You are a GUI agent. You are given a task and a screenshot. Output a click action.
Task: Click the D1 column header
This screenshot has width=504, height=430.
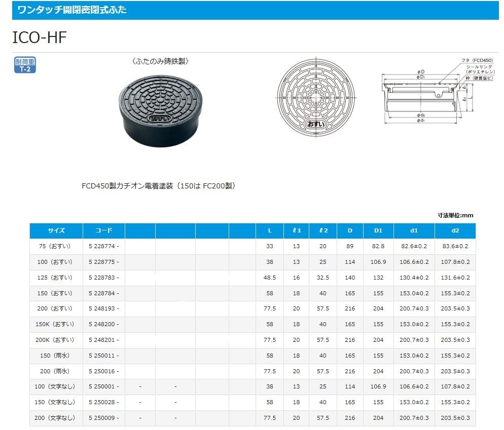[378, 230]
